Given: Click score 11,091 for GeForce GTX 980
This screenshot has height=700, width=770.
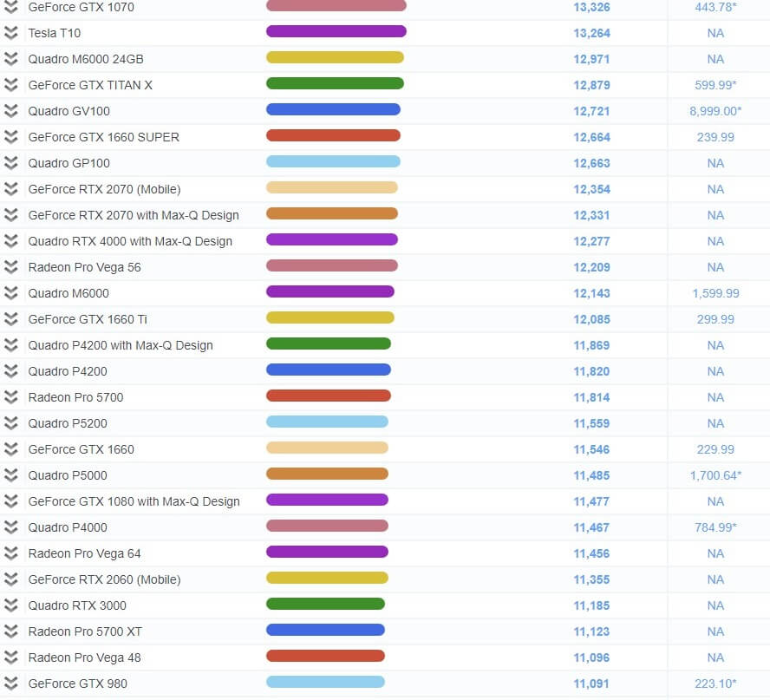Looking at the screenshot, I should (x=591, y=684).
